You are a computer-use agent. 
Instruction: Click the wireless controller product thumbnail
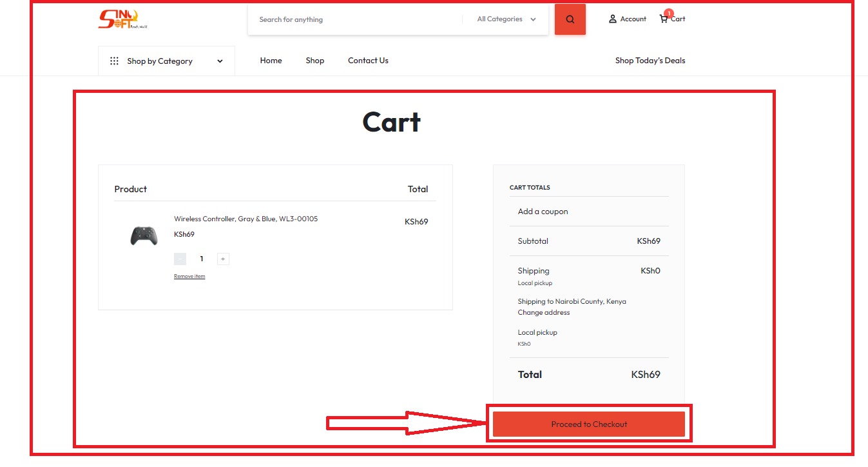(144, 235)
